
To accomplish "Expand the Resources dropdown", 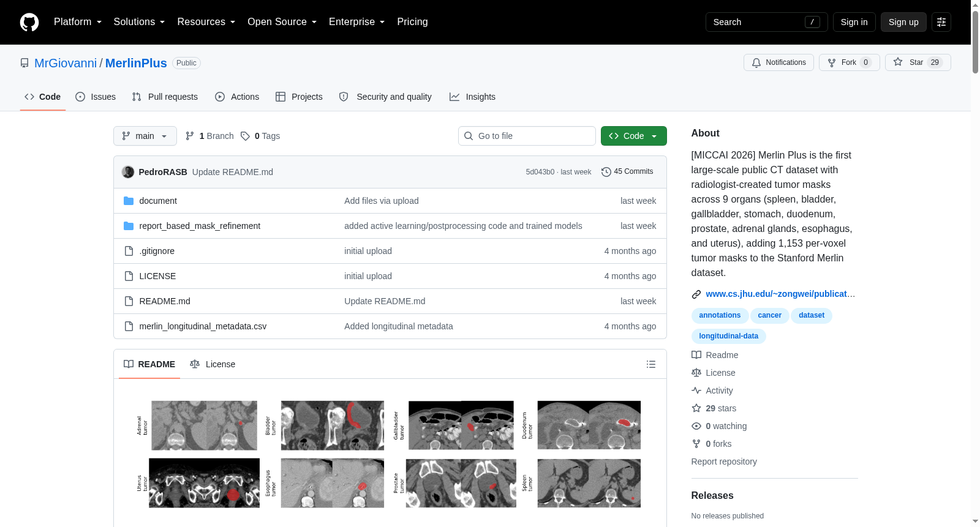I will tap(206, 22).
